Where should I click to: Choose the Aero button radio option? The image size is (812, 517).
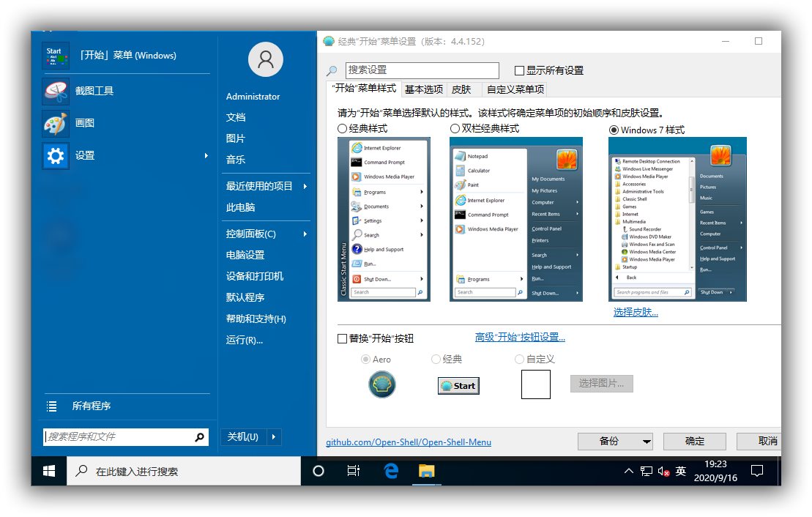point(365,359)
